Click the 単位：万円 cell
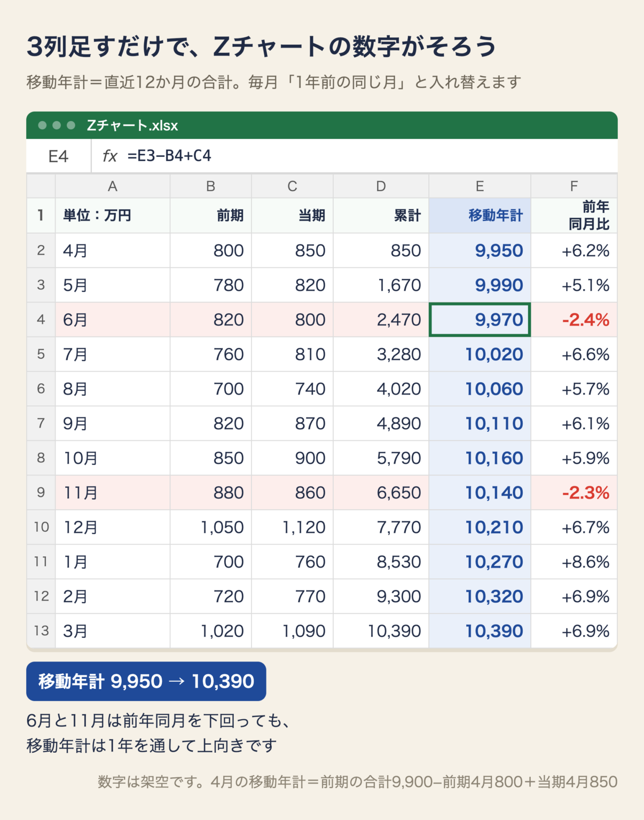Image resolution: width=644 pixels, height=820 pixels. [113, 216]
